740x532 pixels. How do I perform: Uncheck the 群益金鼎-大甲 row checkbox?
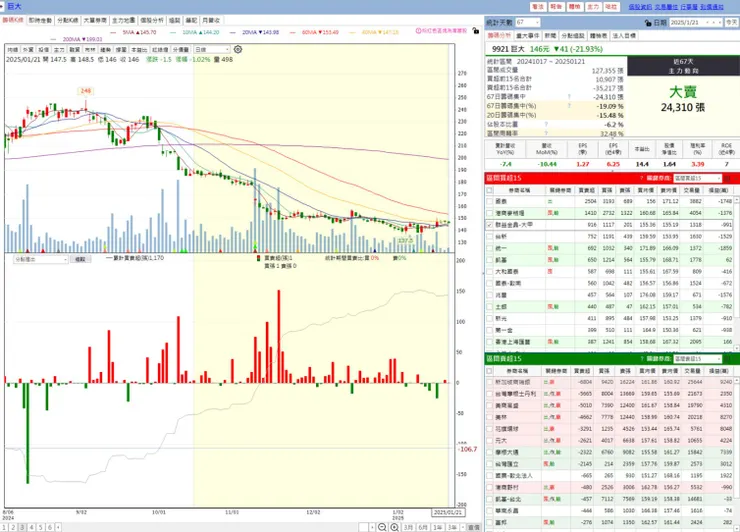tap(489, 225)
